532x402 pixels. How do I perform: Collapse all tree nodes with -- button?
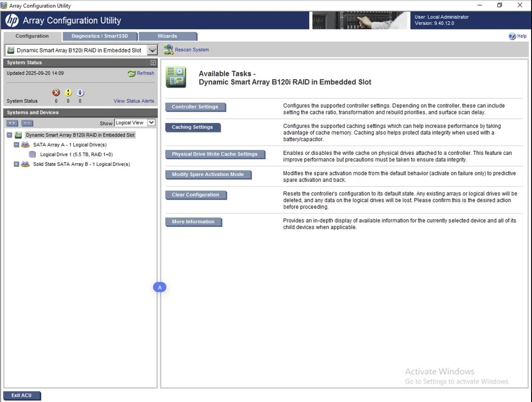tap(27, 124)
